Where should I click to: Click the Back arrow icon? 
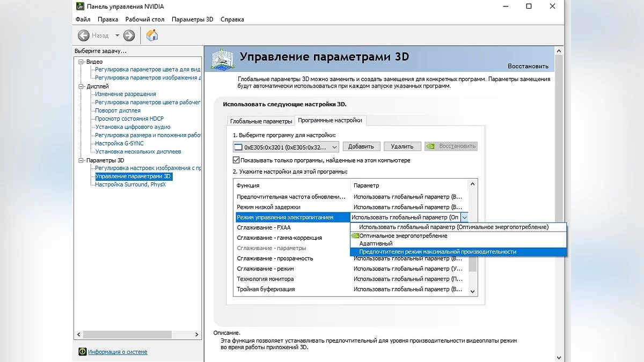pos(83,35)
